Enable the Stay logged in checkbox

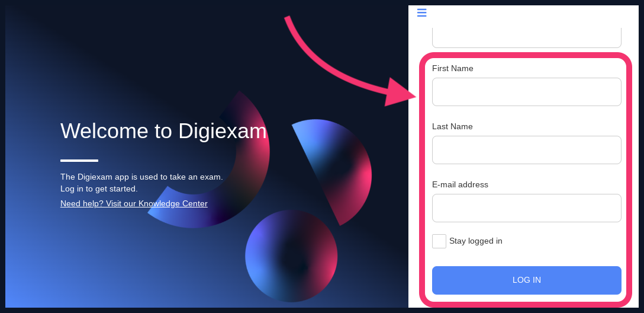click(439, 241)
